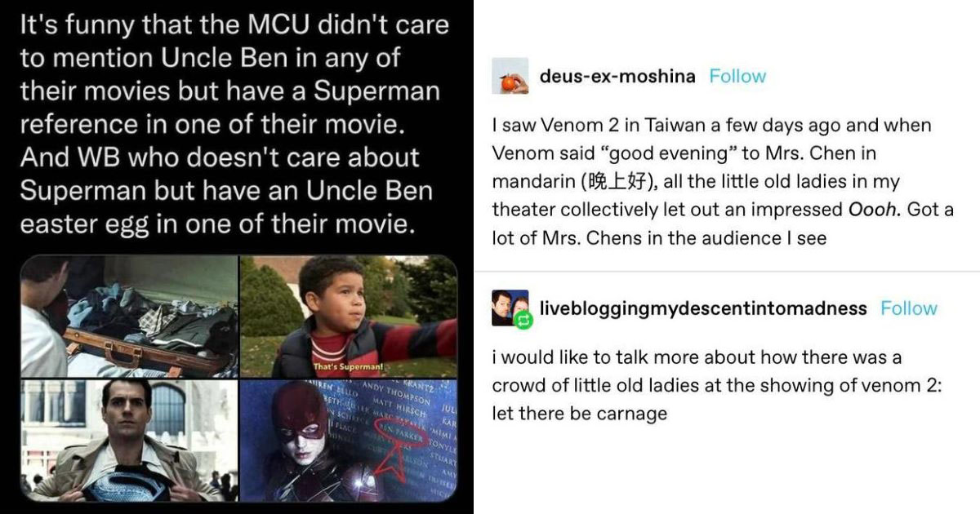
Task: Open the suitcase clothes thumbnail
Action: pyautogui.click(x=129, y=317)
